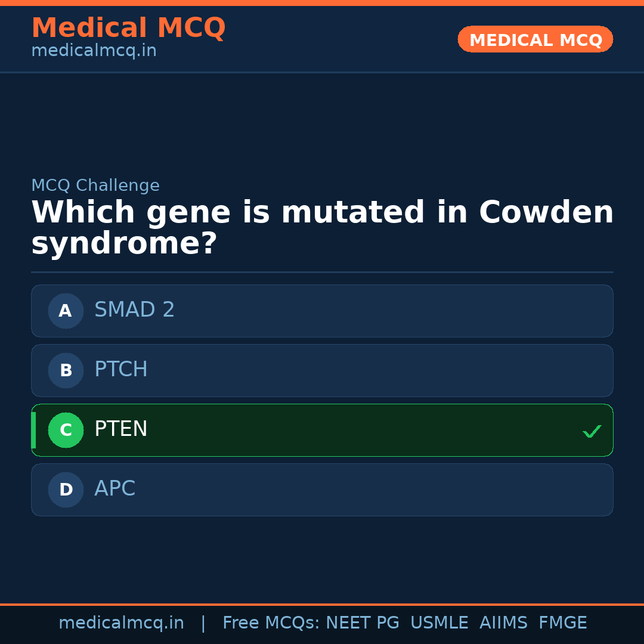
Task: Open the Medical MCQ header title
Action: pyautogui.click(x=128, y=27)
